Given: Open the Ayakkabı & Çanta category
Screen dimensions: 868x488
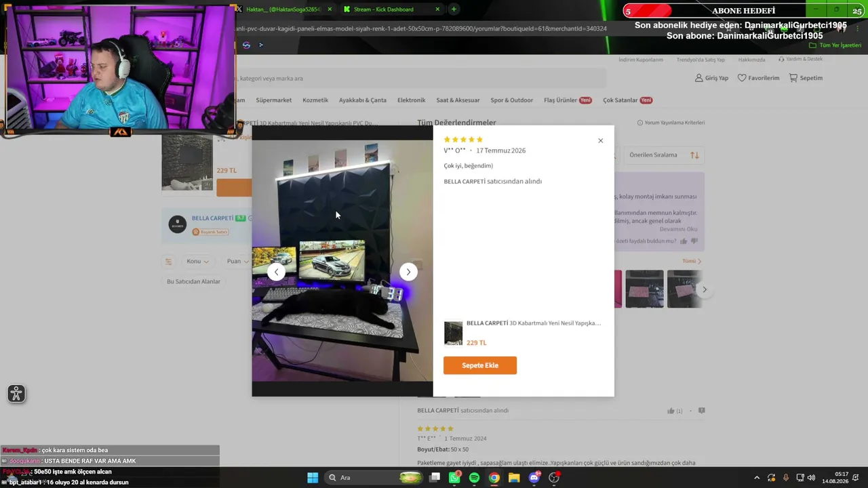Looking at the screenshot, I should point(363,100).
